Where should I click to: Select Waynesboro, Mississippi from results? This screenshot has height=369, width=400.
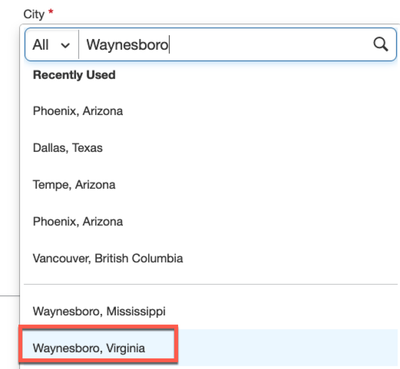211,311
